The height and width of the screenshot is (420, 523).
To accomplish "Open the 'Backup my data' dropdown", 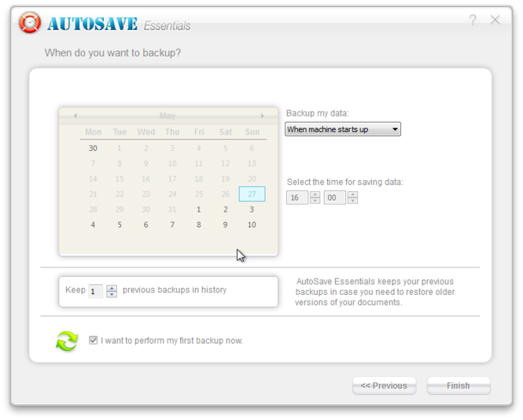I will coord(343,129).
